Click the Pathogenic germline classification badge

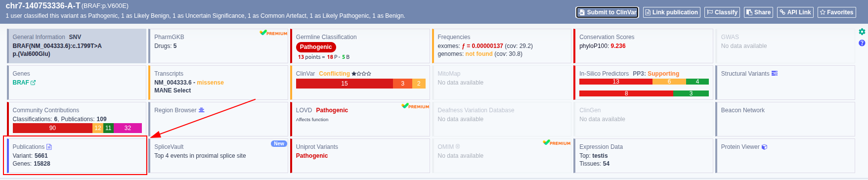coord(316,47)
